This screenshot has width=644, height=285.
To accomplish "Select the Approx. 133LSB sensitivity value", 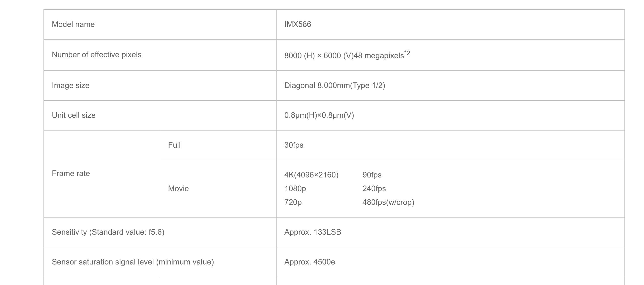I will pos(312,232).
